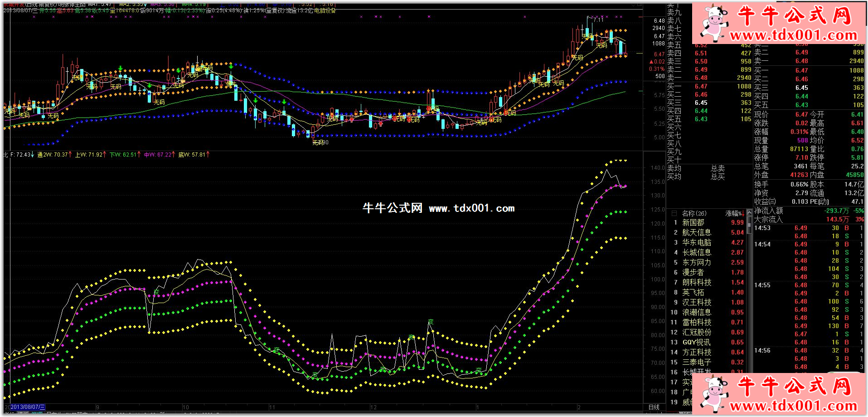Select 航天信息 in the stock list
The image size is (868, 417).
tap(696, 233)
